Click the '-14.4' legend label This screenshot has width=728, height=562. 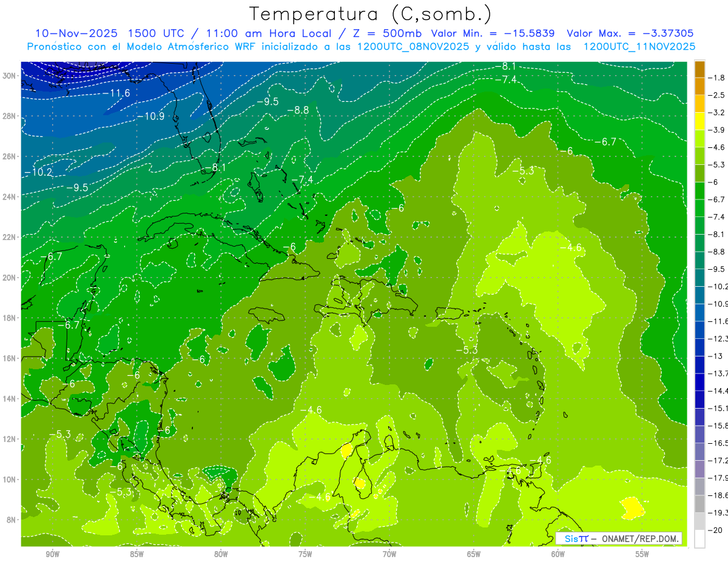point(718,390)
